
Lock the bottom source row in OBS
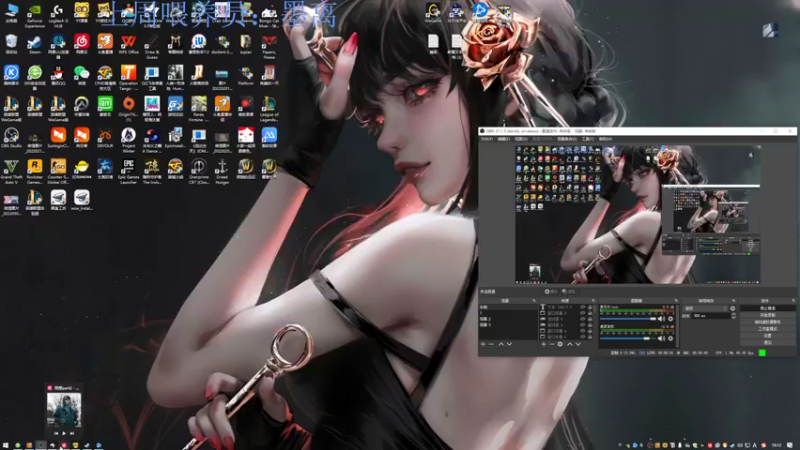[x=590, y=336]
